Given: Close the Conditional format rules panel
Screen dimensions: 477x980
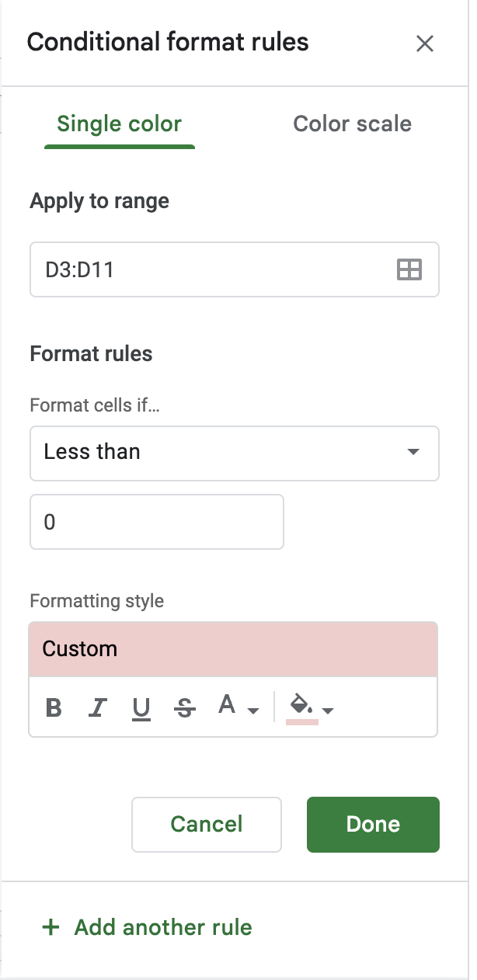Looking at the screenshot, I should pyautogui.click(x=424, y=43).
